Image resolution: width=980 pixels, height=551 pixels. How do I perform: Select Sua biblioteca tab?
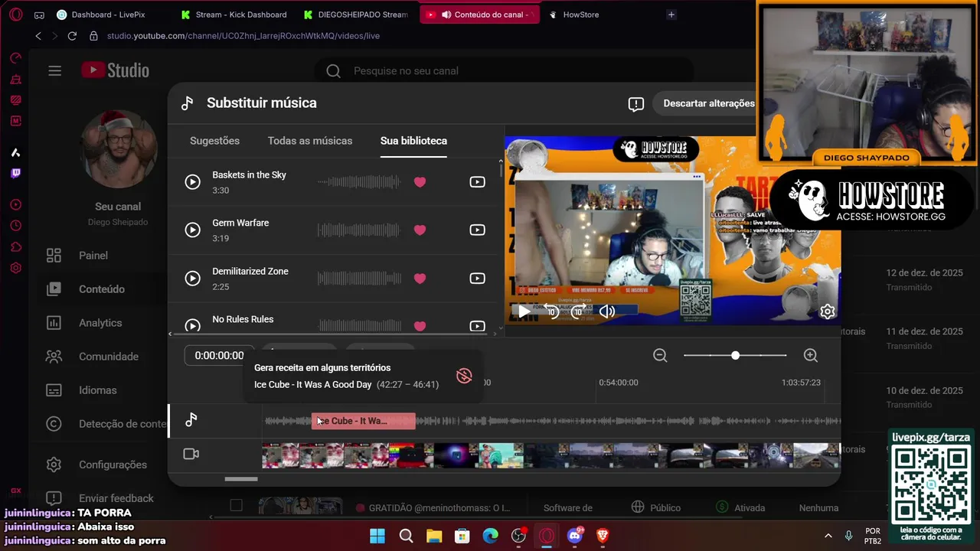click(x=413, y=141)
